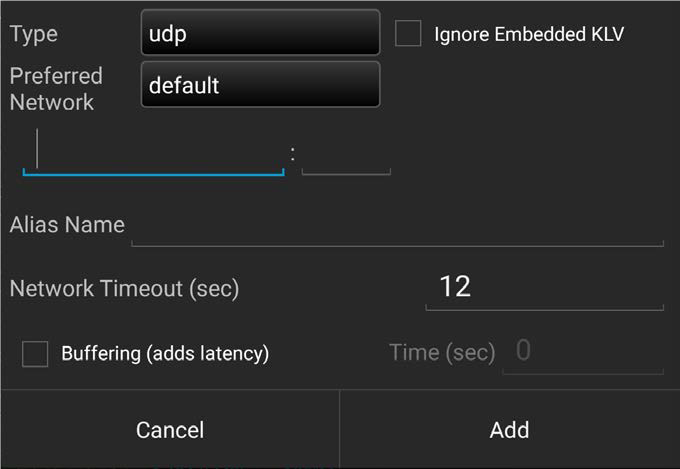Click the "Alias Name" label
Viewport: 680px width, 469px height.
point(67,225)
